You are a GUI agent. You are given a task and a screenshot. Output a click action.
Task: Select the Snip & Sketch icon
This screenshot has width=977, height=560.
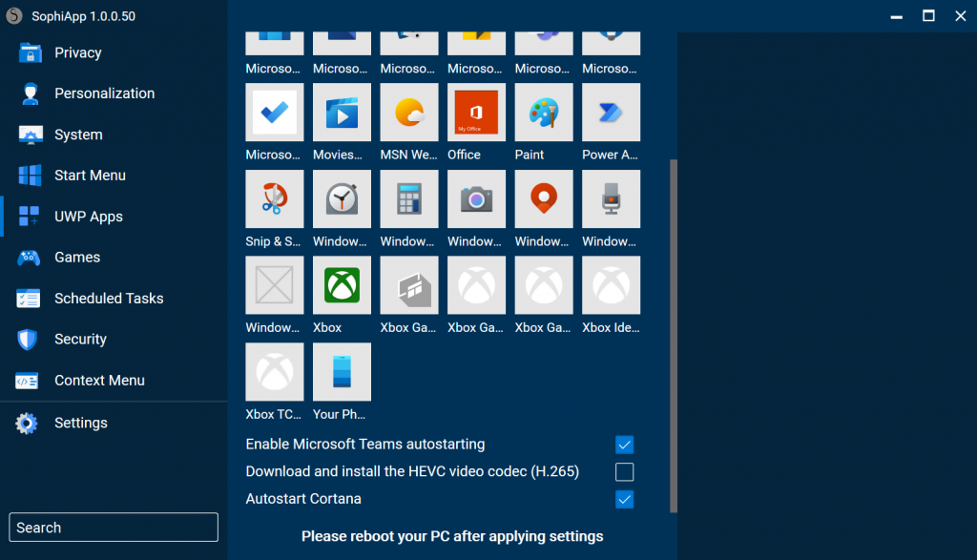click(x=274, y=198)
